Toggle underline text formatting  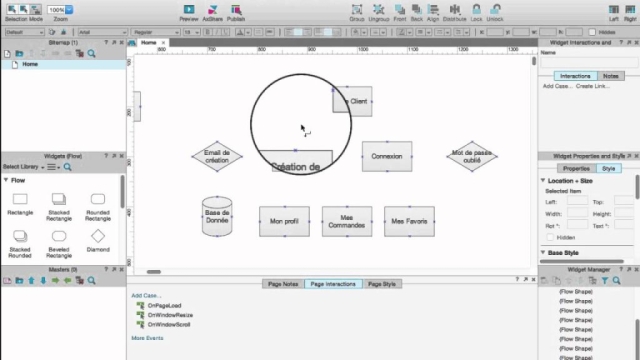tap(226, 32)
